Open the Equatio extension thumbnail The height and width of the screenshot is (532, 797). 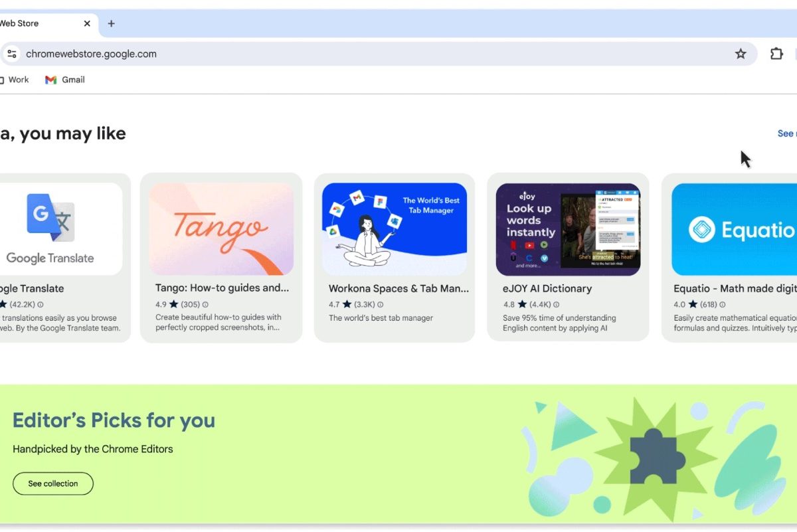pos(734,229)
